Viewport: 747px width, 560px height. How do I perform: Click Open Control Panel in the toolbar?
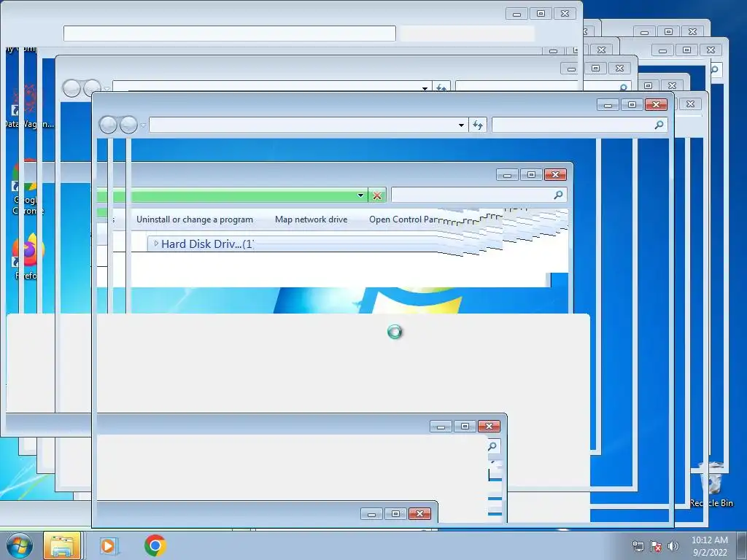pyautogui.click(x=403, y=219)
